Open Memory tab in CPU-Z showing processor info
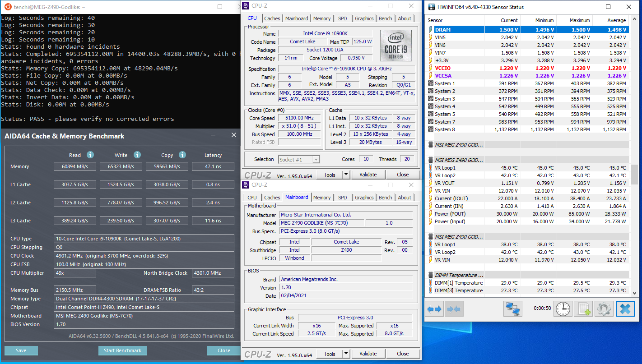 [x=322, y=18]
